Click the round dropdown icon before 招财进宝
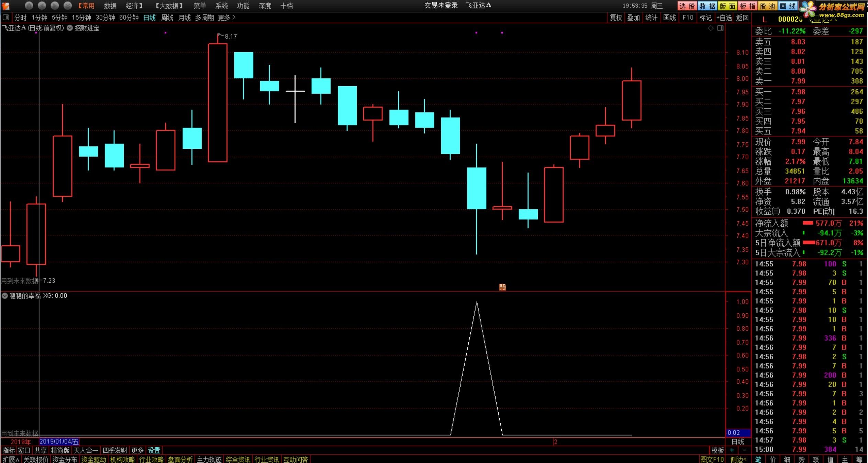 [70, 28]
